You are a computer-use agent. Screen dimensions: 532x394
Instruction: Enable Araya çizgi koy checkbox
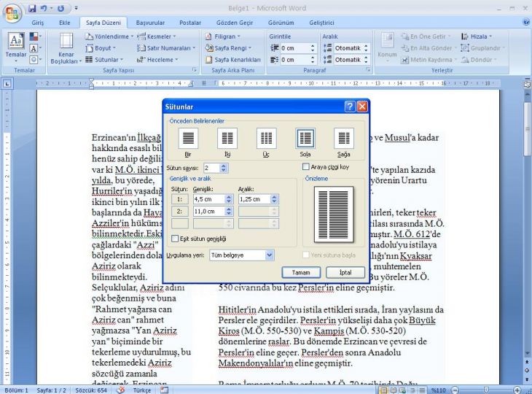(x=306, y=167)
